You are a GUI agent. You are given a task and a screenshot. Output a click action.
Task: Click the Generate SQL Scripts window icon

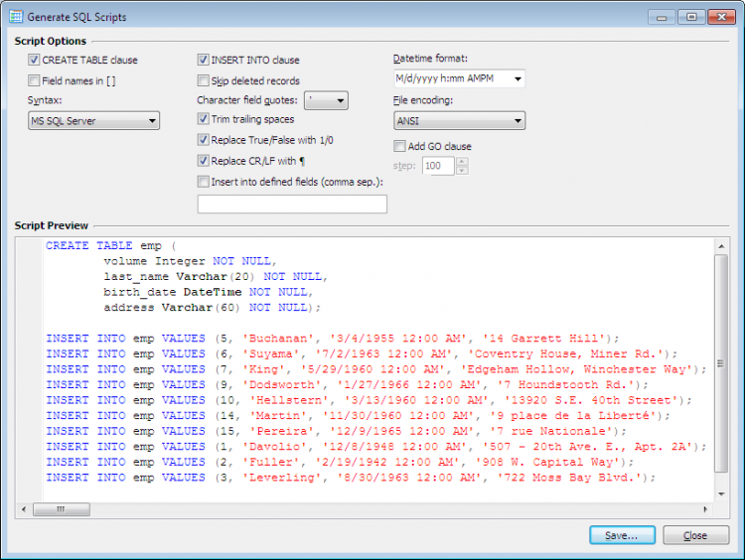(16, 17)
